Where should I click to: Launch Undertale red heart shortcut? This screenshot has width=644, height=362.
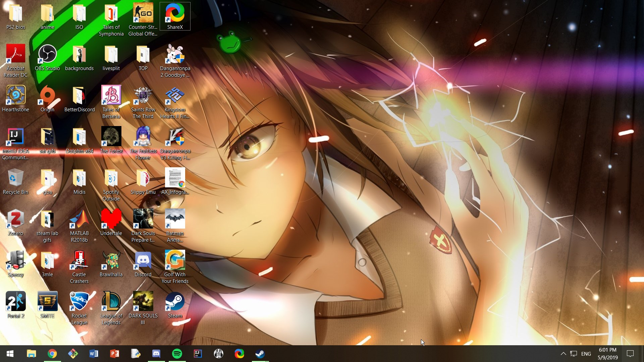click(111, 223)
